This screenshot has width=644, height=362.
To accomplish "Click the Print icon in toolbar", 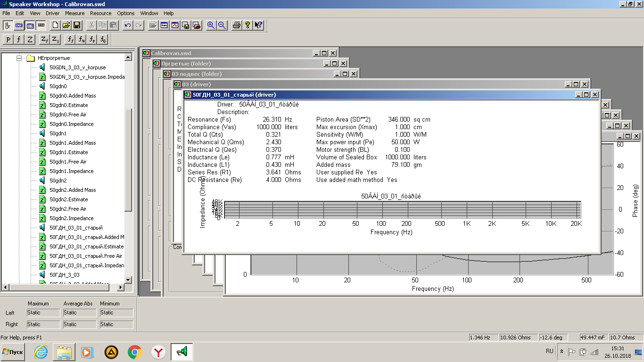I will tap(237, 25).
